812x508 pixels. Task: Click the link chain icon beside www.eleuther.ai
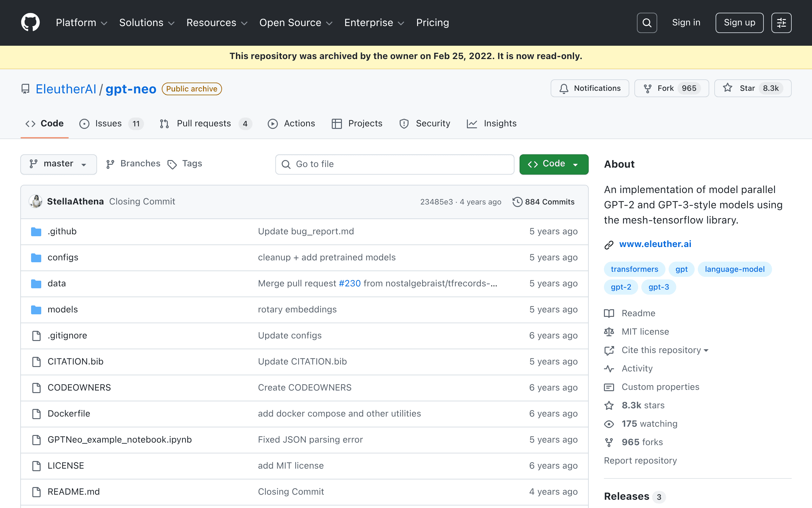point(609,245)
